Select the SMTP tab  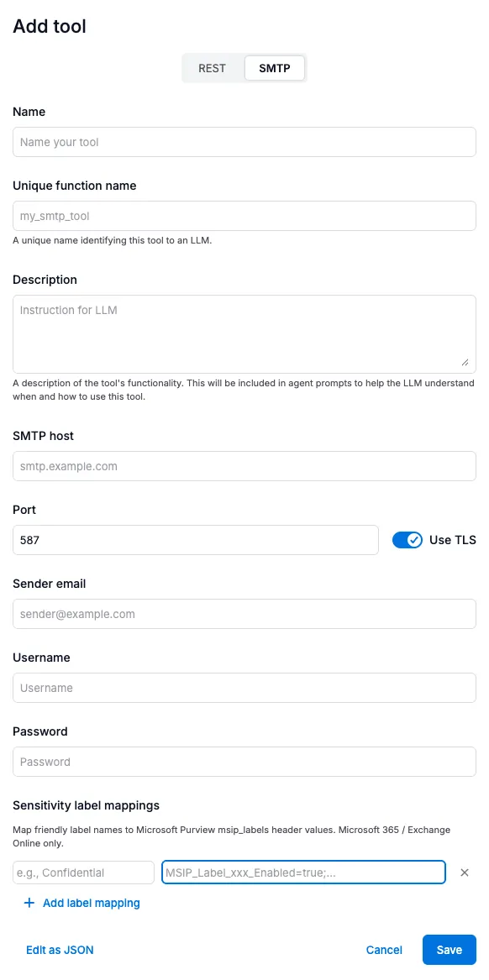pyautogui.click(x=274, y=68)
